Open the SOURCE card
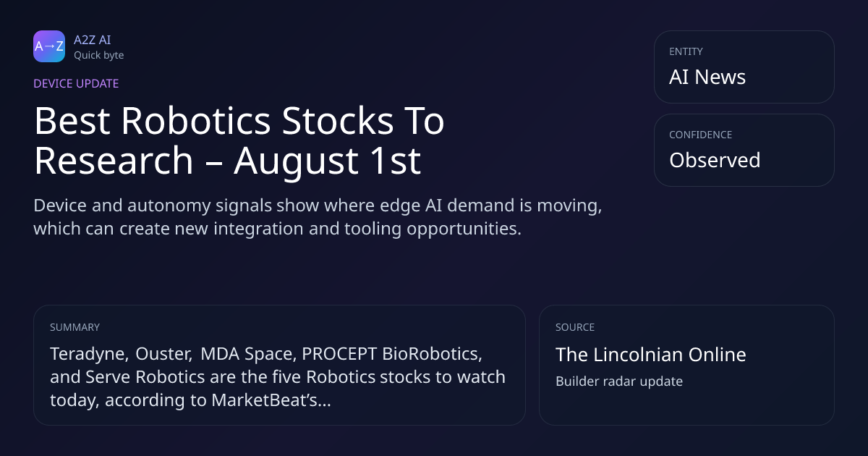Image resolution: width=868 pixels, height=456 pixels. [x=686, y=365]
